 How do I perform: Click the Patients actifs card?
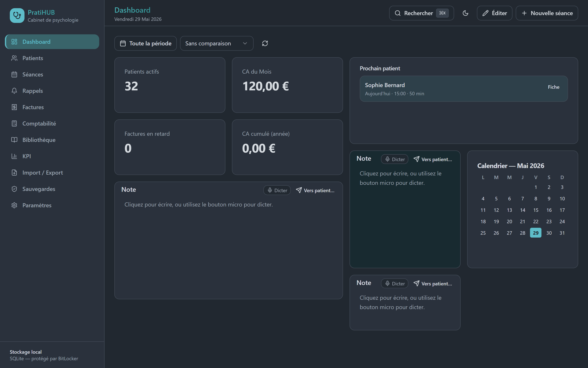tap(170, 85)
